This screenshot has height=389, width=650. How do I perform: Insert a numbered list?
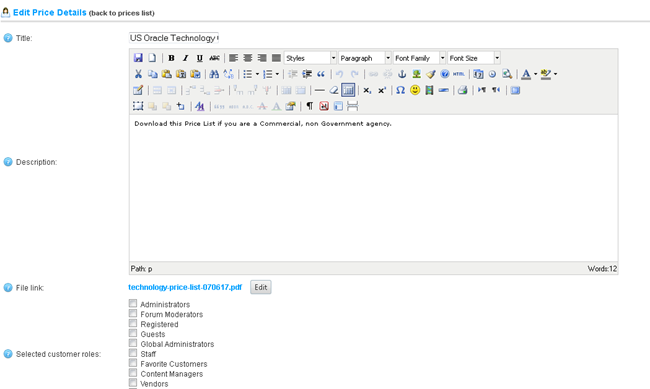[267, 74]
